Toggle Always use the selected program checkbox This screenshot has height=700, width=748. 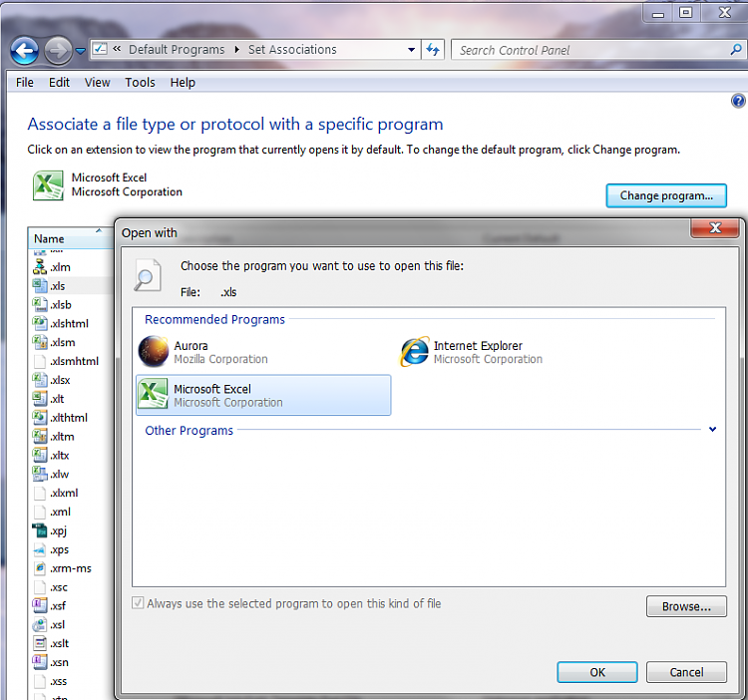pyautogui.click(x=138, y=603)
